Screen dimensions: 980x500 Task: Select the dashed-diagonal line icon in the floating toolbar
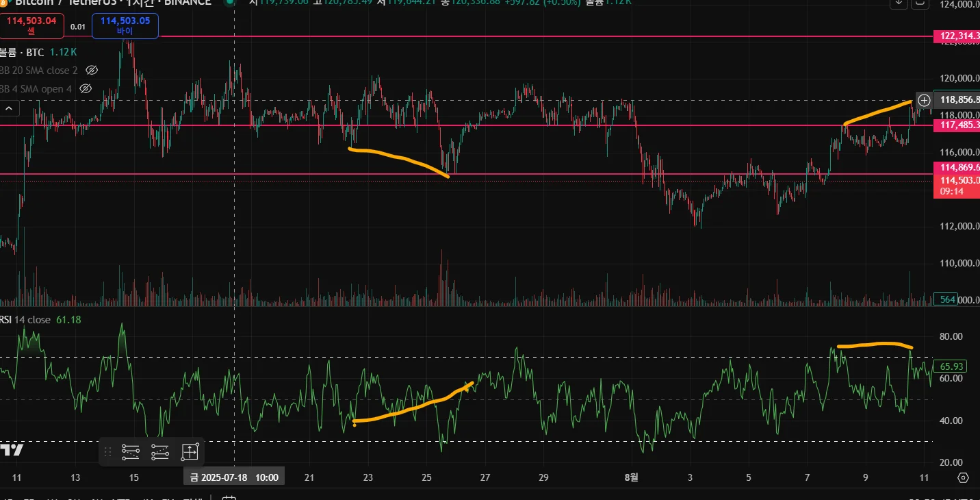pyautogui.click(x=160, y=452)
